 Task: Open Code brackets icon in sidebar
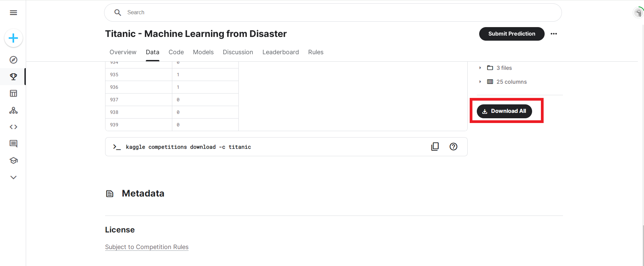coord(14,127)
